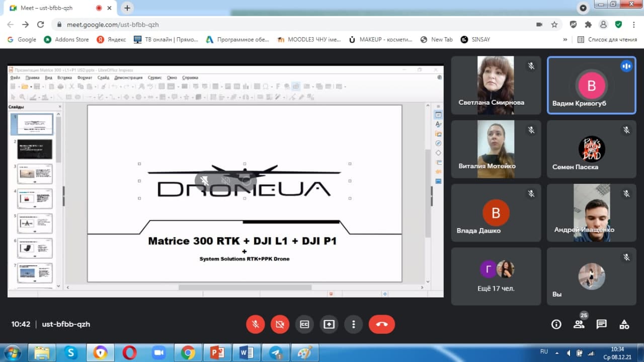Open the meeting details info panel

click(556, 324)
